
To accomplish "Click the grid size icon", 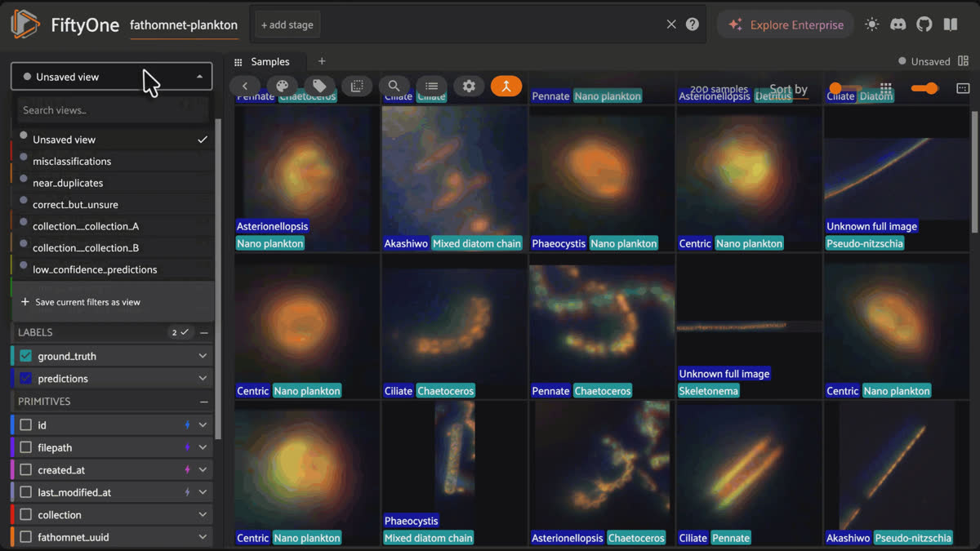I will [886, 88].
